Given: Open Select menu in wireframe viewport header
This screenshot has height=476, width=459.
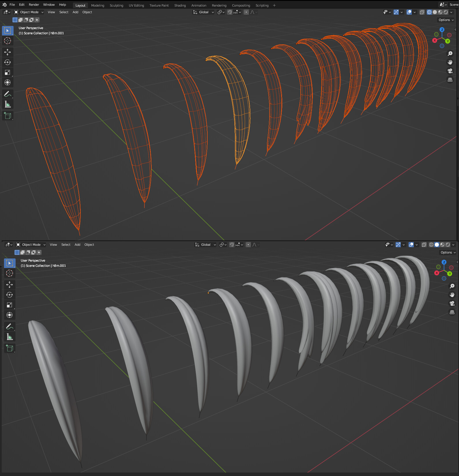Looking at the screenshot, I should (64, 12).
